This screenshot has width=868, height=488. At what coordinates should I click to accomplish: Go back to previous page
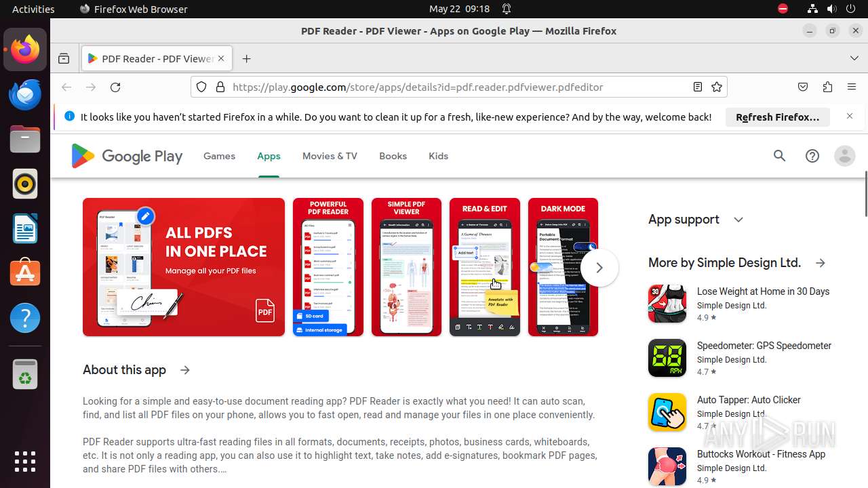pyautogui.click(x=66, y=87)
